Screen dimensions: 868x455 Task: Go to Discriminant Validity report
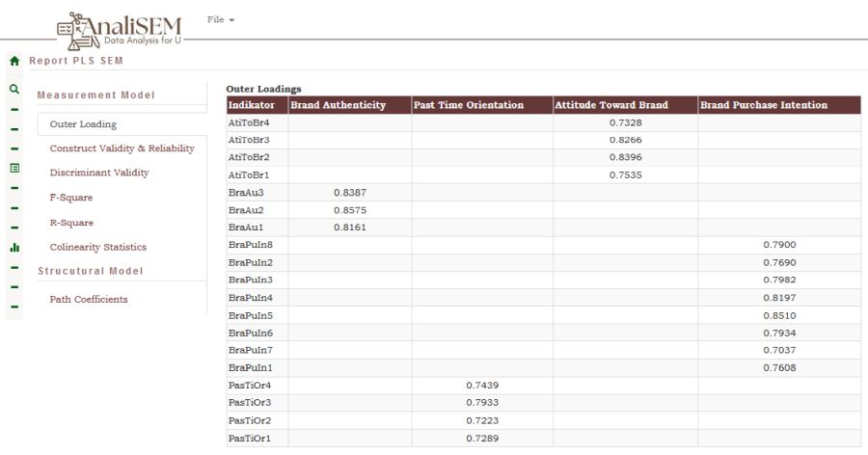click(99, 173)
